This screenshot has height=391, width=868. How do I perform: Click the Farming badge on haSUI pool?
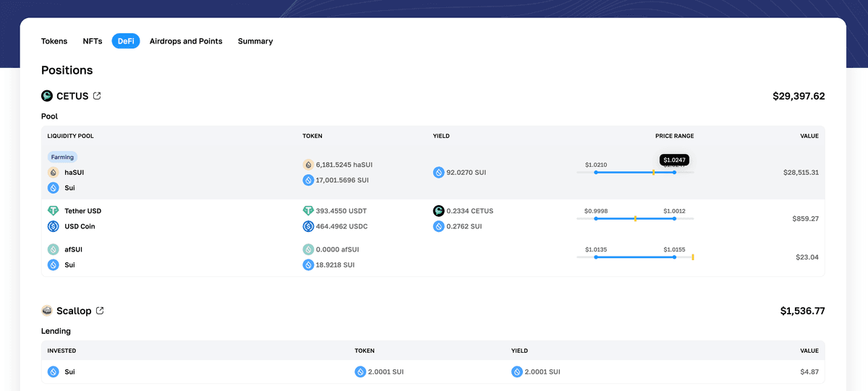pyautogui.click(x=62, y=157)
